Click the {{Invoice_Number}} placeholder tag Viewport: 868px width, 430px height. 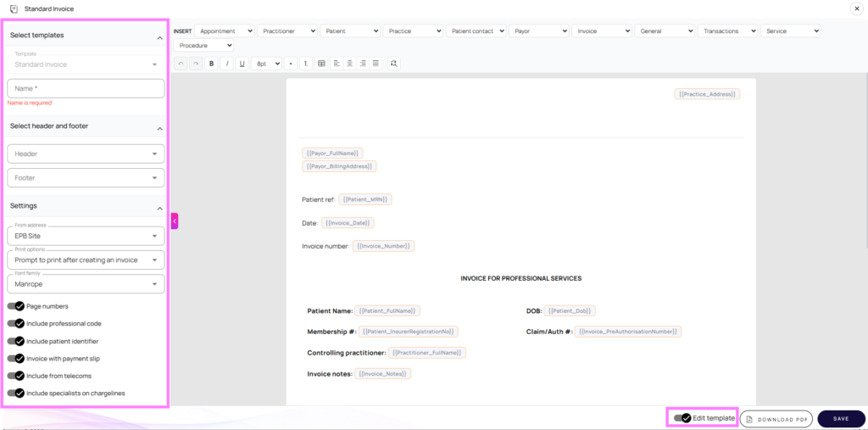[384, 245]
